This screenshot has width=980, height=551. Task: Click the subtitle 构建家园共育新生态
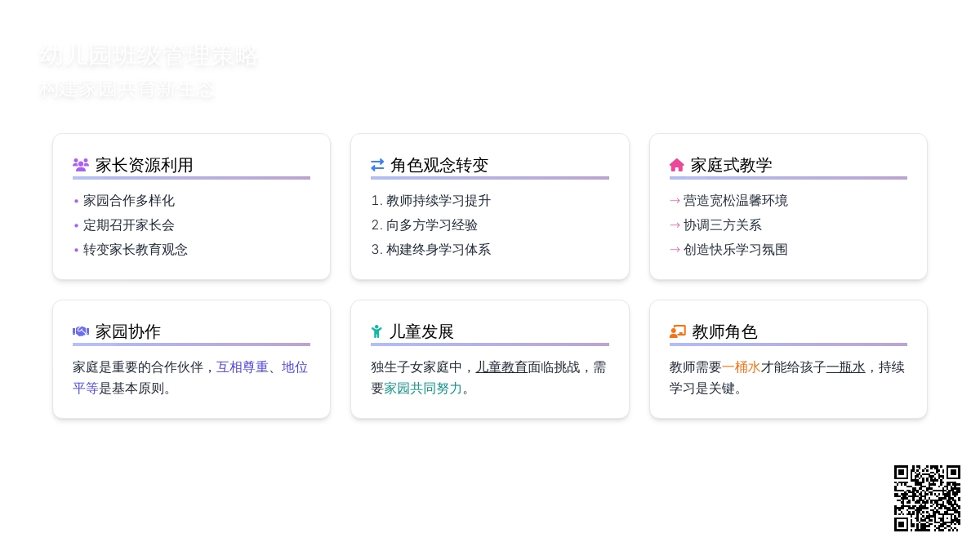point(127,90)
